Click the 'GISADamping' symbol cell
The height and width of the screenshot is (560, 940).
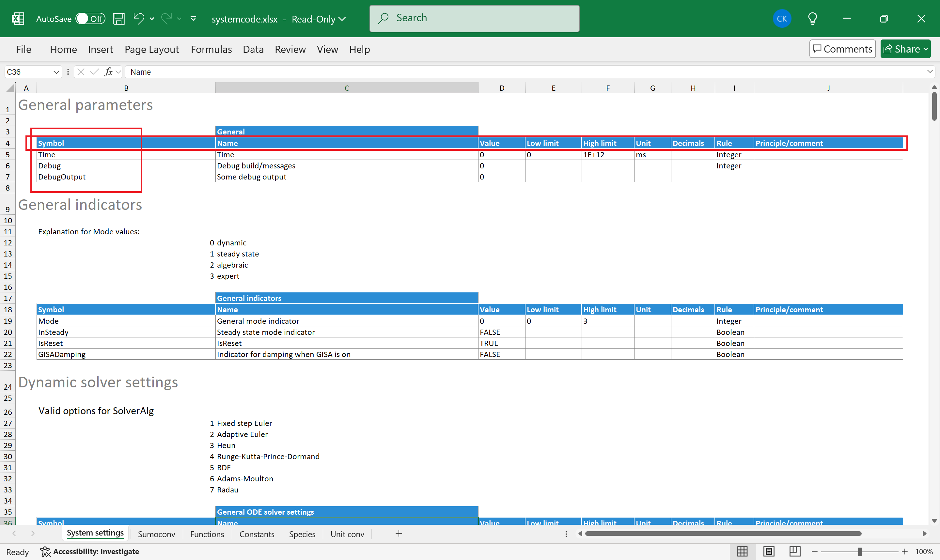tap(126, 354)
